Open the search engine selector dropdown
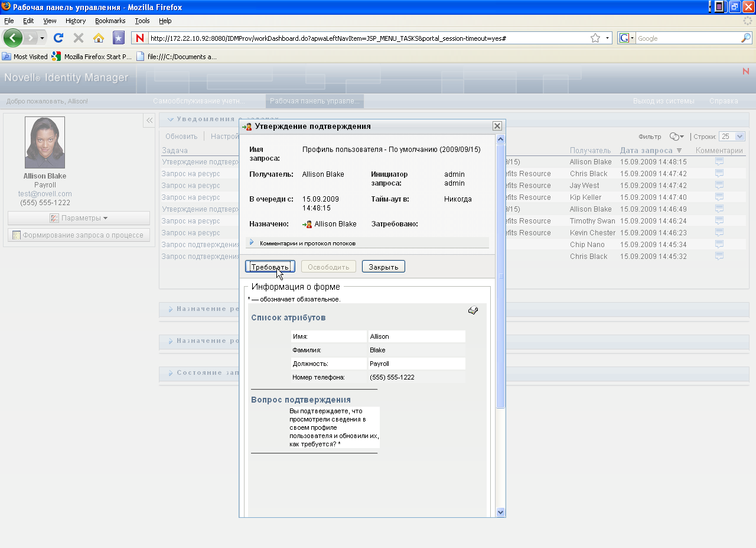The image size is (756, 548). 626,38
